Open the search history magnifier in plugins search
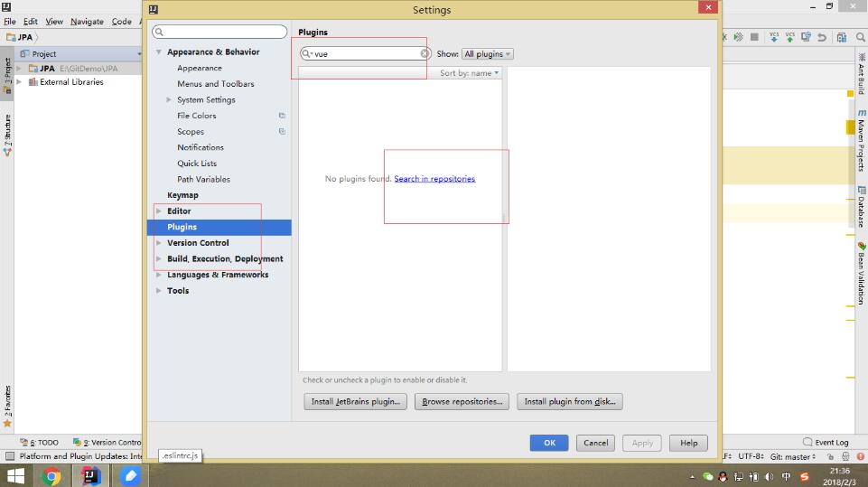Screen dimensions: 868x487 click(x=307, y=53)
